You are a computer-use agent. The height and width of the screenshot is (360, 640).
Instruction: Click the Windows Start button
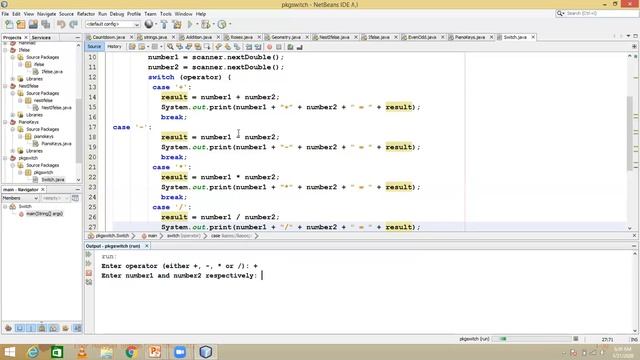pos(10,352)
